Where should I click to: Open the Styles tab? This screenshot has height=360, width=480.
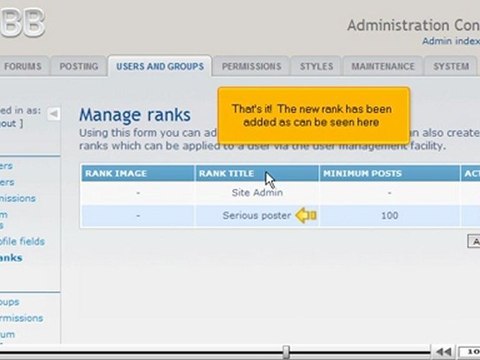tap(316, 66)
